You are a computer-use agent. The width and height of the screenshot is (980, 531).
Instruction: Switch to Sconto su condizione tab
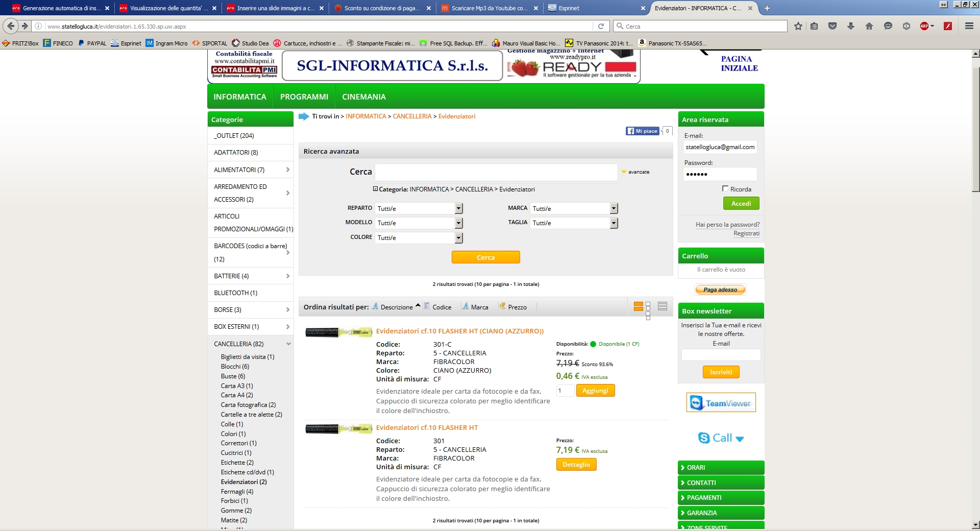(x=381, y=8)
